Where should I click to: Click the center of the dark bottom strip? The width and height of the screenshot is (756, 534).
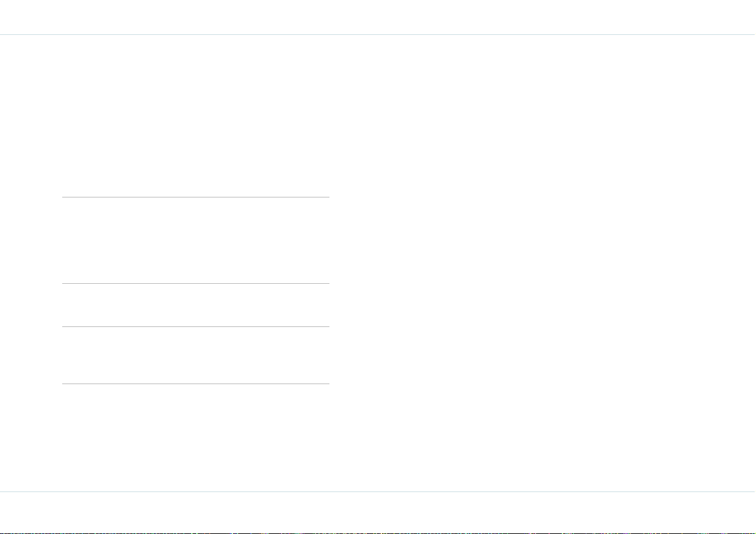[378, 533]
